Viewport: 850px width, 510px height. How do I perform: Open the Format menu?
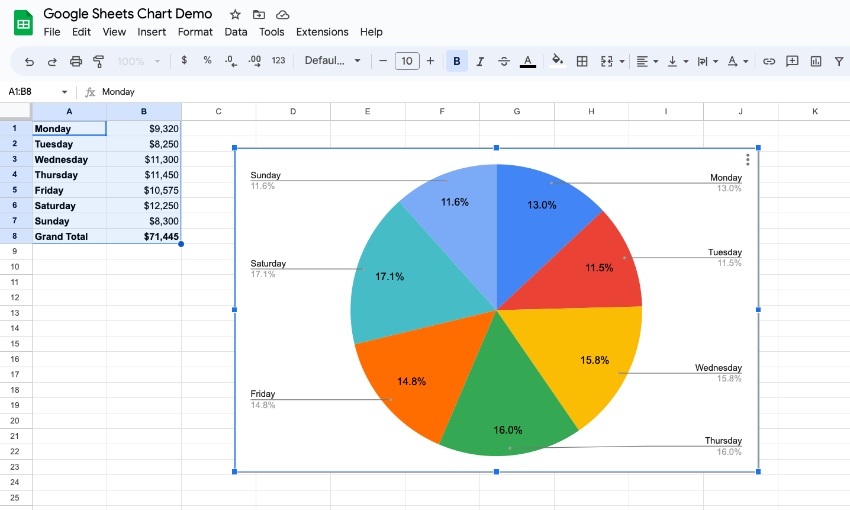[195, 32]
